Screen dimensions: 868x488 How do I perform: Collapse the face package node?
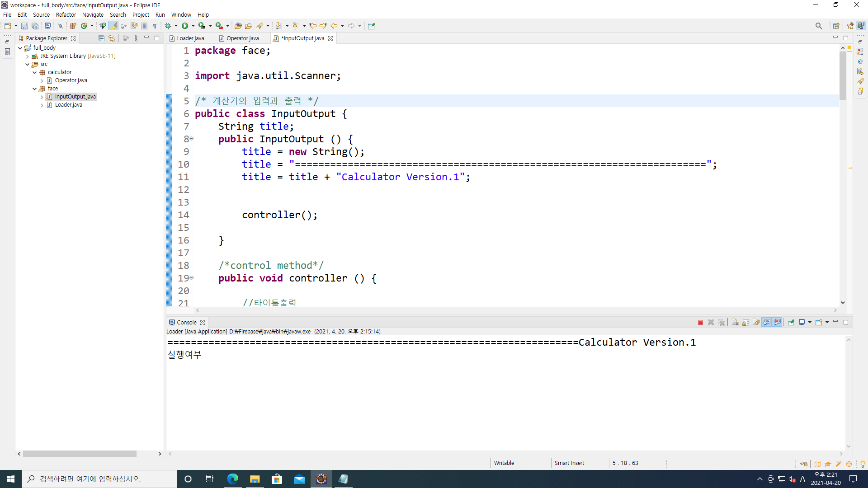35,89
